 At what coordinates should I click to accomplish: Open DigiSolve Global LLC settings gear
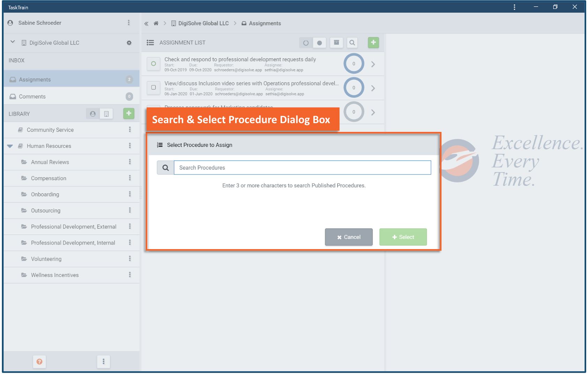[x=129, y=43]
